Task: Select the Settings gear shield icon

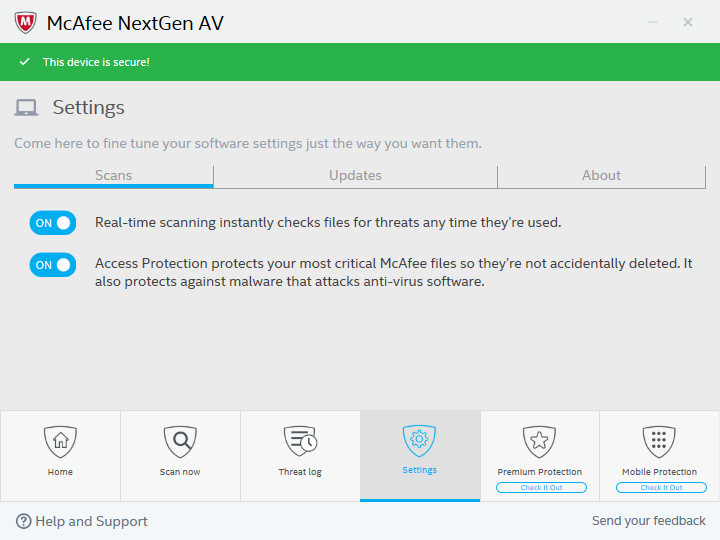Action: point(419,440)
